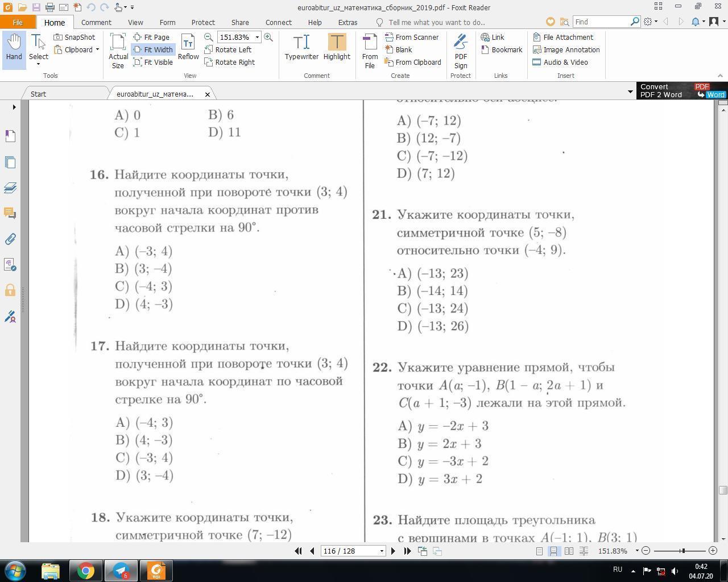Switch to the Protect tab
Screen dimensions: 728x582
(x=203, y=22)
